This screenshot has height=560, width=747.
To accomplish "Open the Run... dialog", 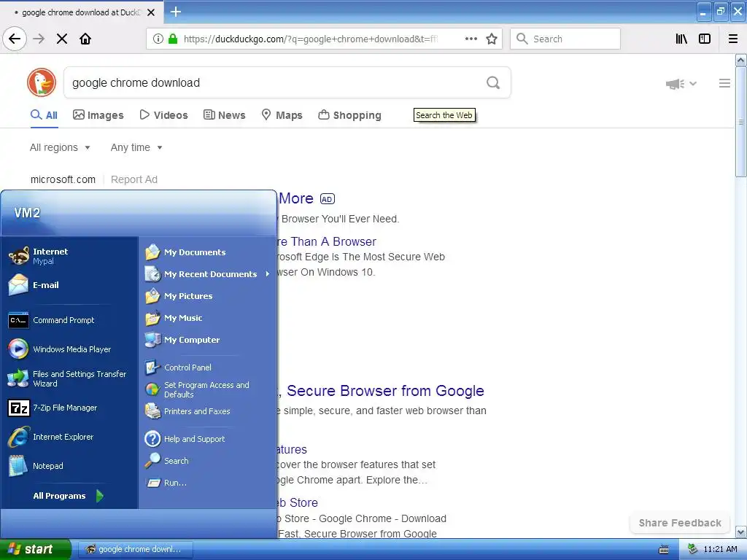I will click(208, 483).
